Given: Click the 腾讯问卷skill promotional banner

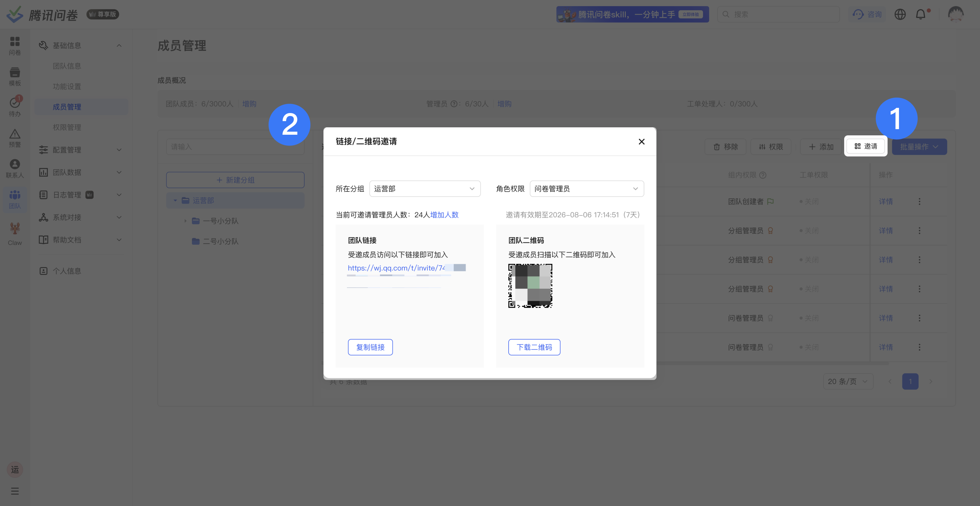Looking at the screenshot, I should coord(633,15).
